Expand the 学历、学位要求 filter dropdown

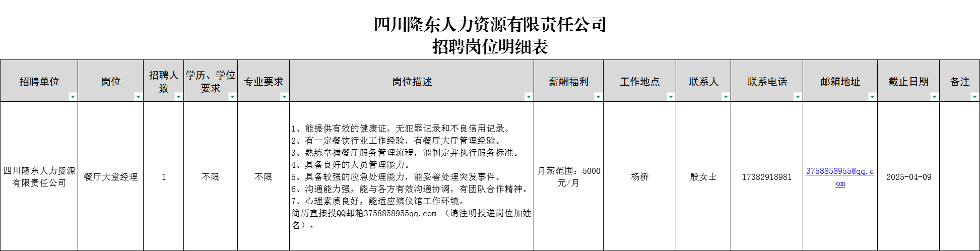[x=232, y=97]
